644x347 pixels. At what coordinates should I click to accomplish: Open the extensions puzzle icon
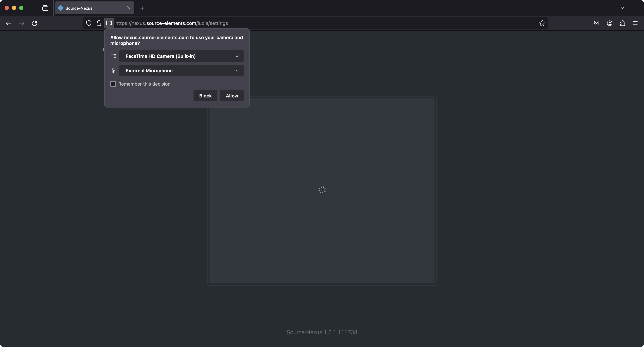(622, 23)
